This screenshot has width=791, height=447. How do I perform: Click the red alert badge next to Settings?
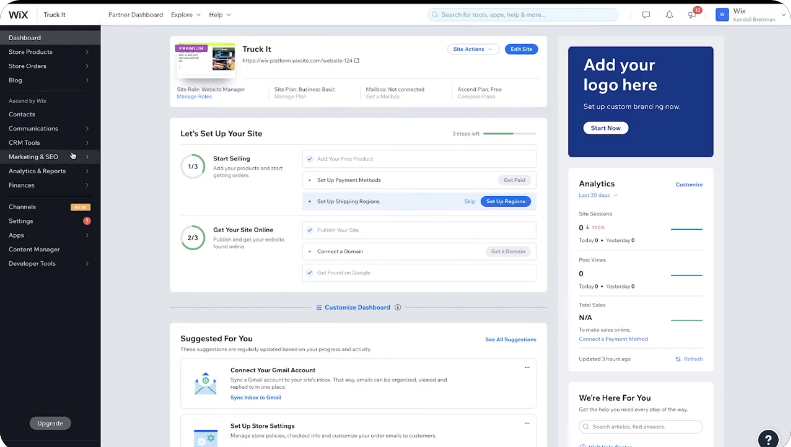point(87,221)
